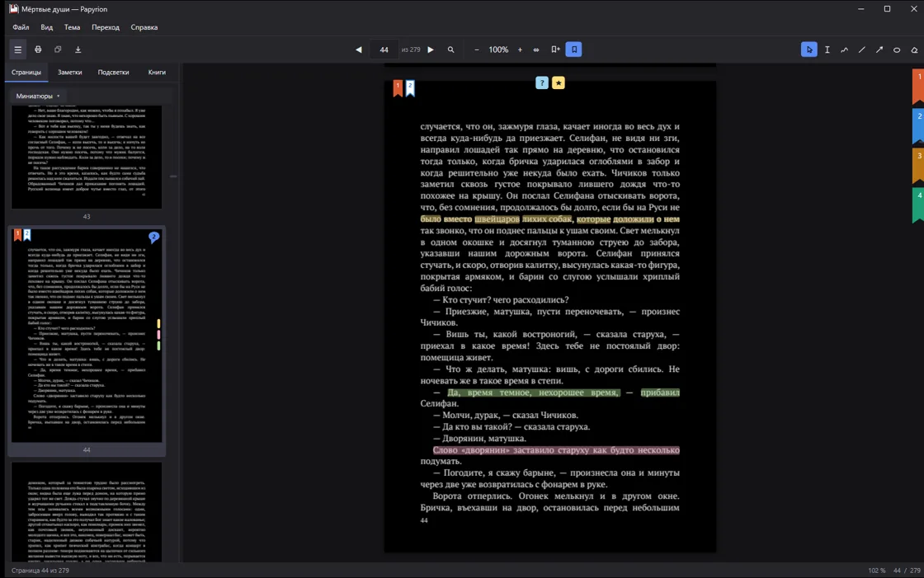924x578 pixels.
Task: Click the zoom in plus button
Action: pos(520,49)
